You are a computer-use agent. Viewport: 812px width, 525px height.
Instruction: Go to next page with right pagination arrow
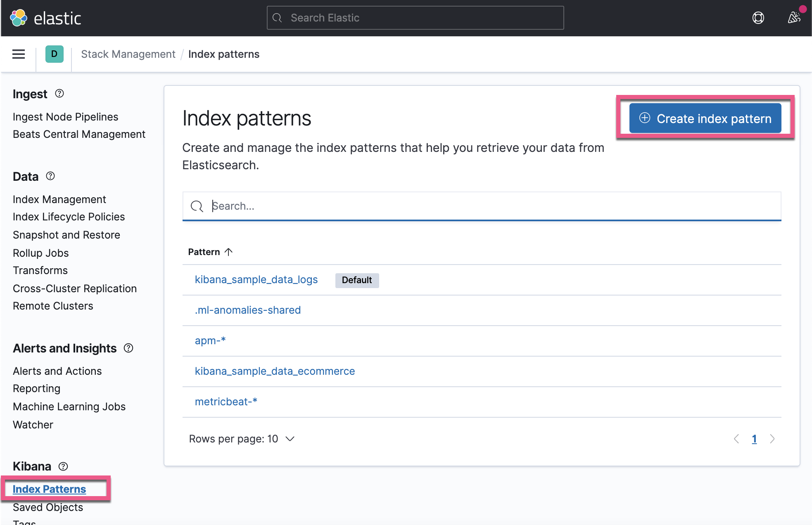point(772,439)
